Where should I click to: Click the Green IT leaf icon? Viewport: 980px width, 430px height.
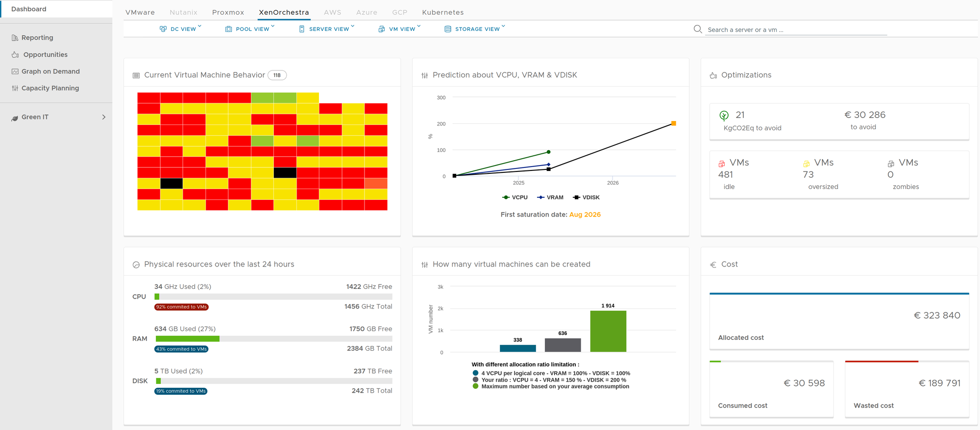click(15, 118)
